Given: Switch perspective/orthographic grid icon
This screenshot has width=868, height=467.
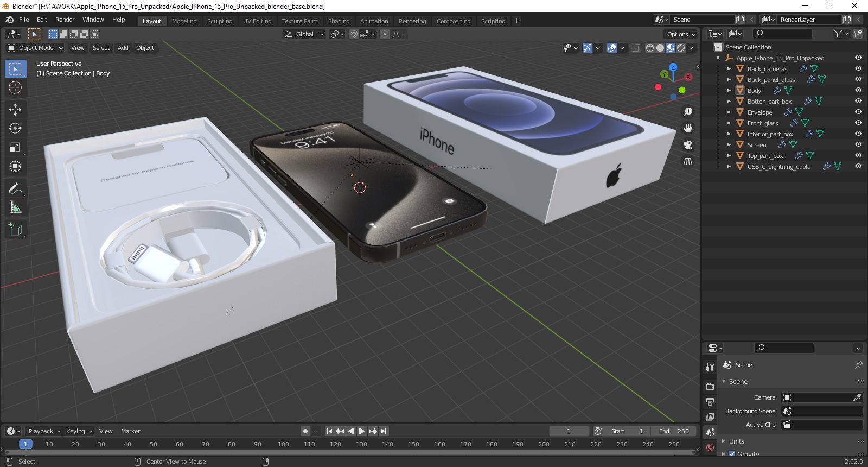Looking at the screenshot, I should click(x=688, y=162).
